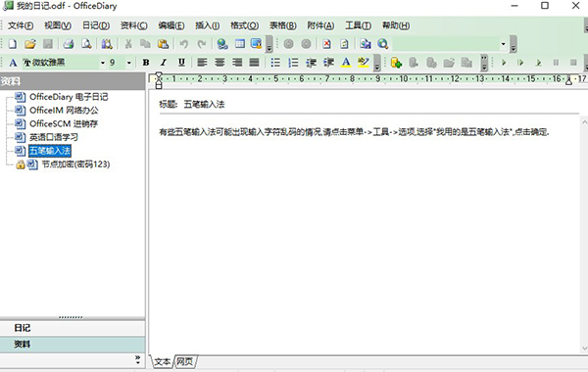Toggle italic formatting
This screenshot has width=588, height=372.
[164, 63]
